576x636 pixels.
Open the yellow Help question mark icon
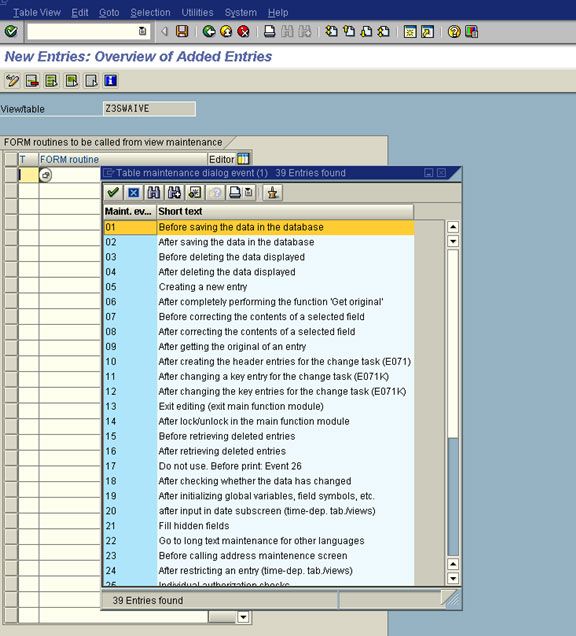point(454,31)
